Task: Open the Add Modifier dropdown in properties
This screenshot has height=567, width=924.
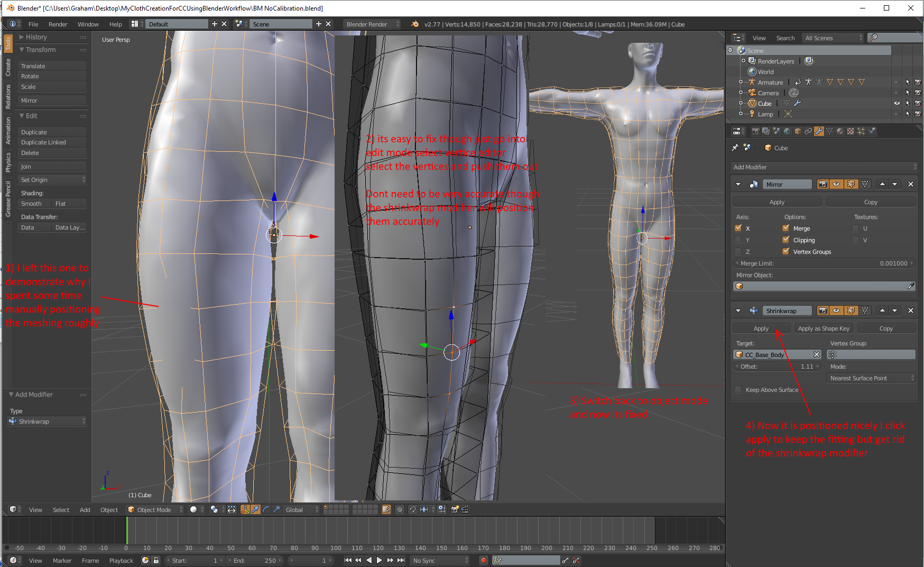Action: click(x=825, y=167)
